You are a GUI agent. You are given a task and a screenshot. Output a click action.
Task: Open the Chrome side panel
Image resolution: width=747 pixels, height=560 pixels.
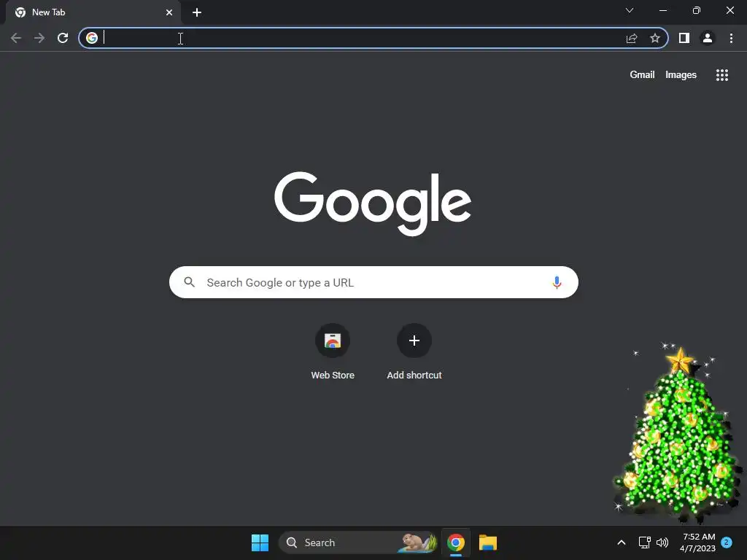coord(684,38)
